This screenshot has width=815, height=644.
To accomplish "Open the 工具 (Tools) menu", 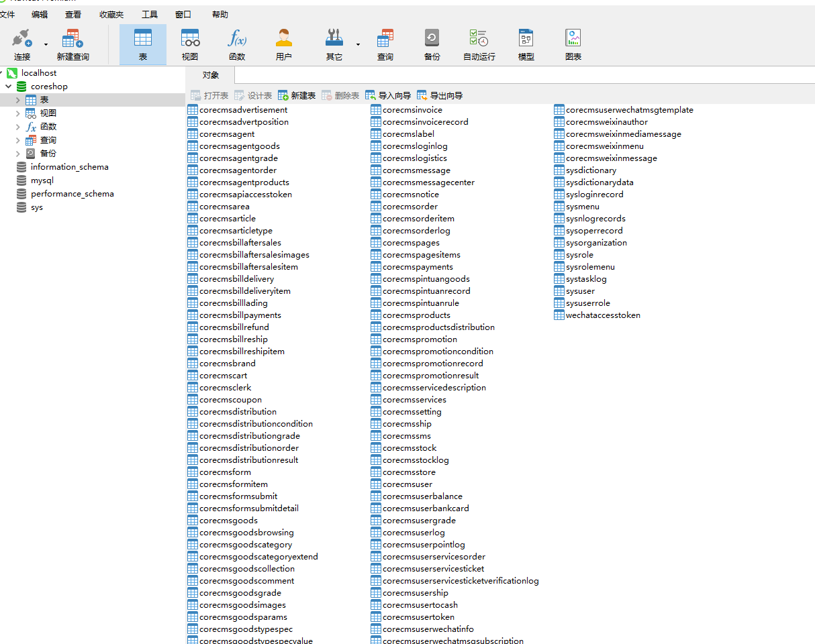I will [x=150, y=14].
